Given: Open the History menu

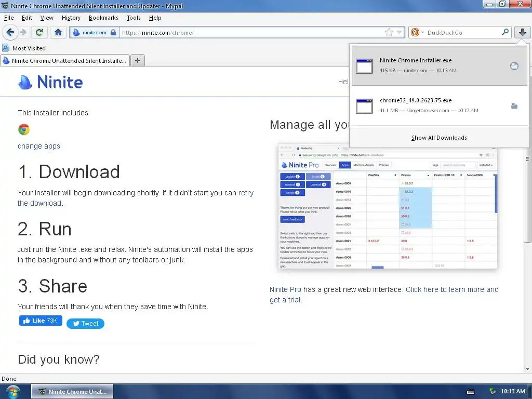Looking at the screenshot, I should point(71,18).
